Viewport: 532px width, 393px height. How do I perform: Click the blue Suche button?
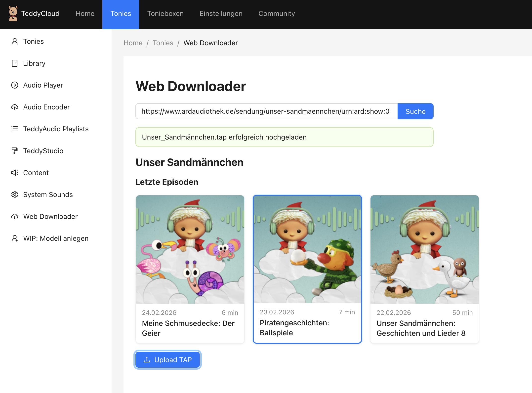coord(415,111)
